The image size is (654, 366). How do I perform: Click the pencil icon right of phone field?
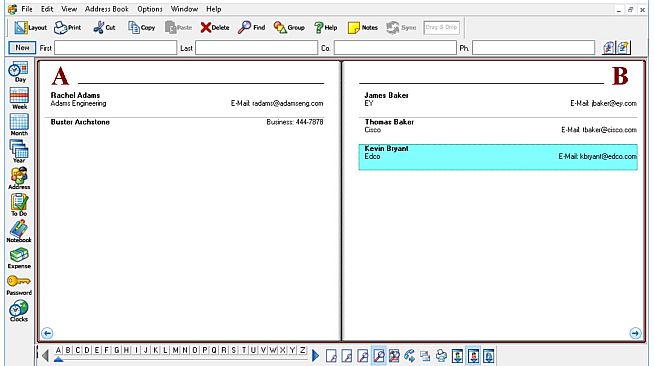(x=624, y=48)
